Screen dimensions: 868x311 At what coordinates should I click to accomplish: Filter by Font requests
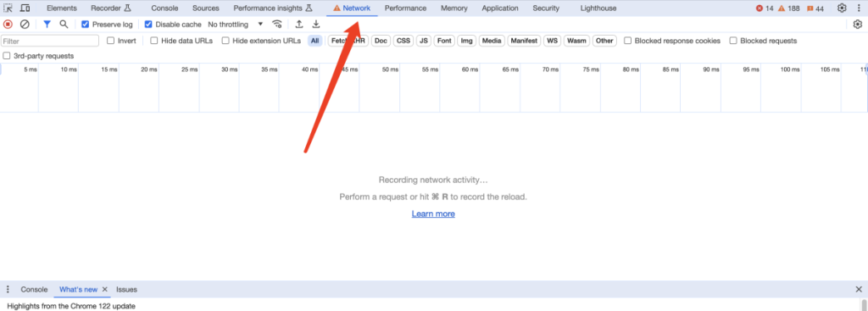pyautogui.click(x=443, y=41)
